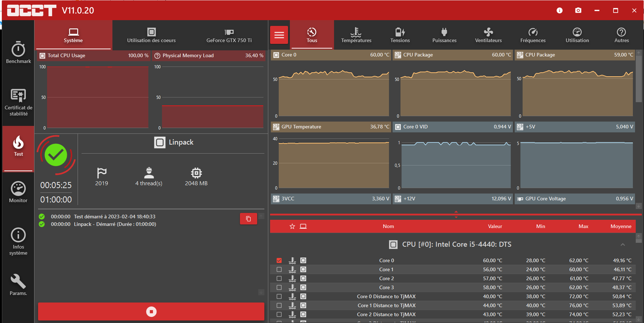Click the screenshot camera icon
644x323 pixels.
[578, 10]
